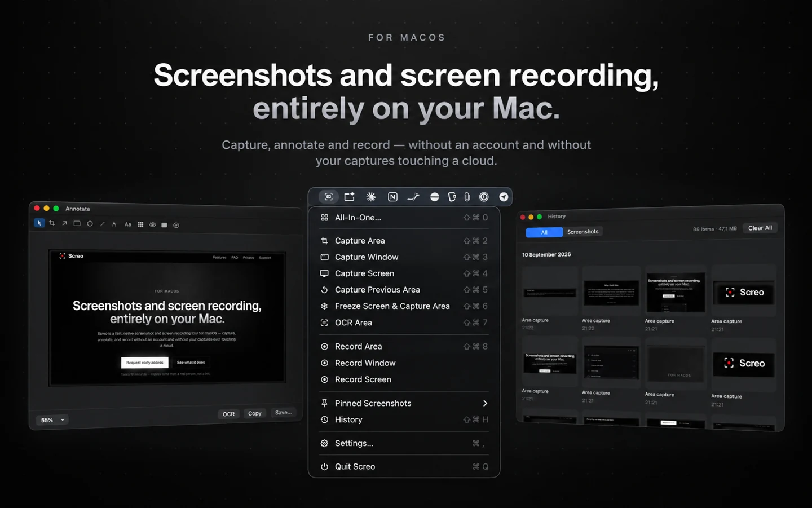
Task: Select Freeze Screen & Capture Area
Action: point(404,306)
